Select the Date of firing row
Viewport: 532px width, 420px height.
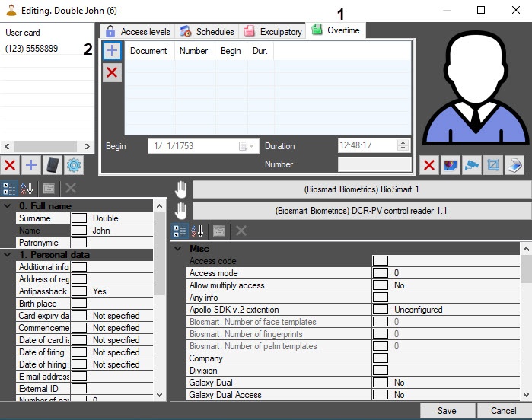[x=84, y=352]
